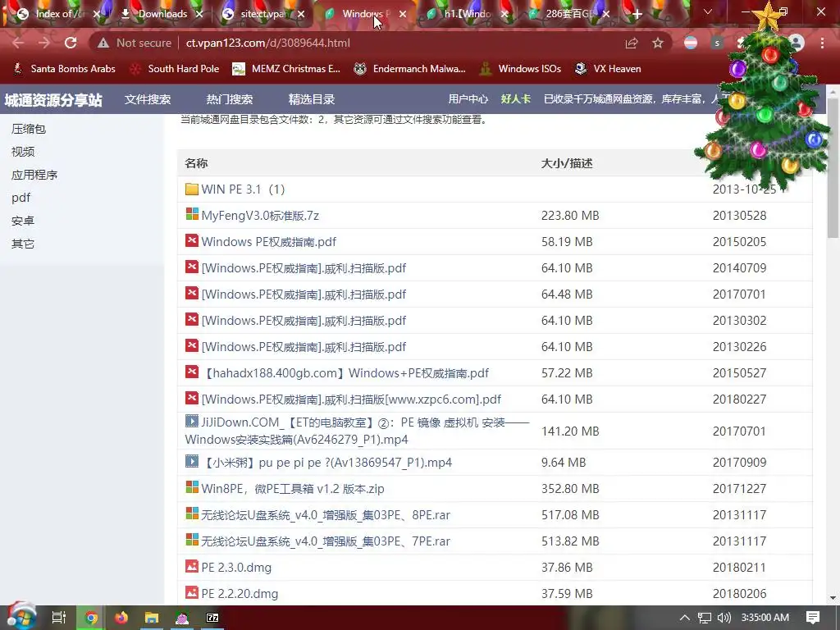Viewport: 840px width, 630px height.
Task: Click the PDF icon for hahadx188.400gb.com file
Action: coord(192,372)
